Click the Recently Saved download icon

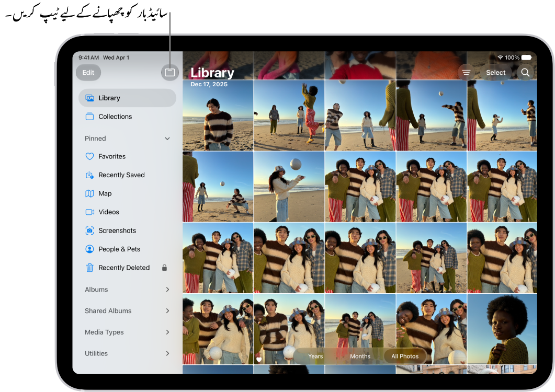coord(90,175)
